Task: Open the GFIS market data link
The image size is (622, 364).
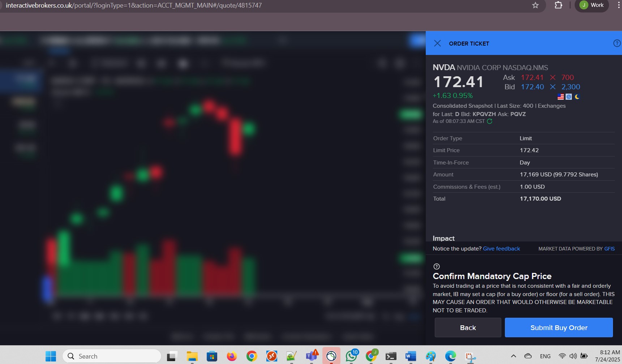Action: tap(609, 249)
